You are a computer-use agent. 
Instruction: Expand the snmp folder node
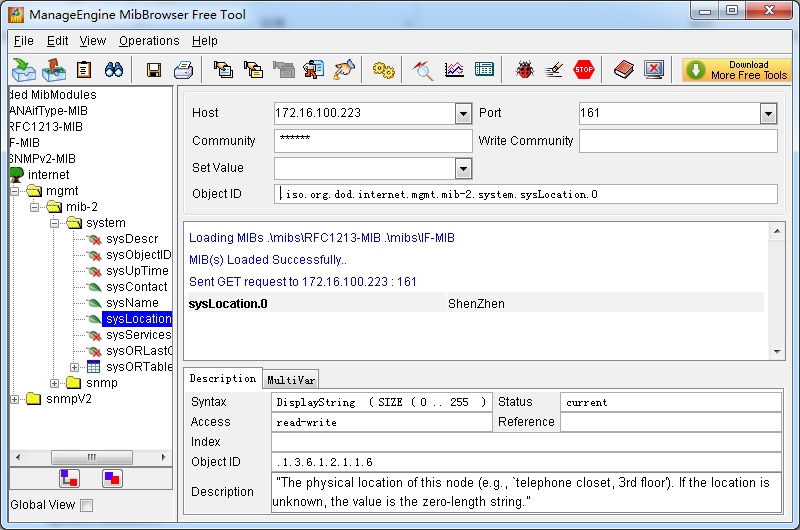pyautogui.click(x=54, y=383)
